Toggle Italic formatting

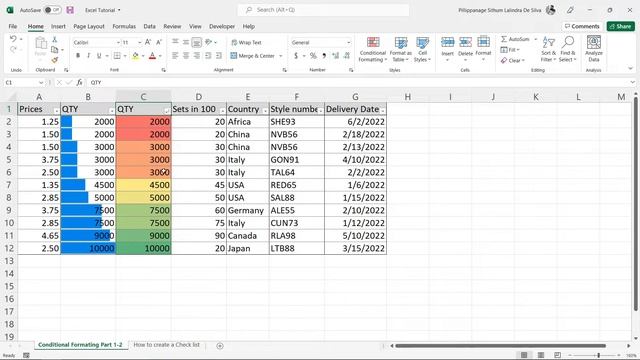click(88, 56)
